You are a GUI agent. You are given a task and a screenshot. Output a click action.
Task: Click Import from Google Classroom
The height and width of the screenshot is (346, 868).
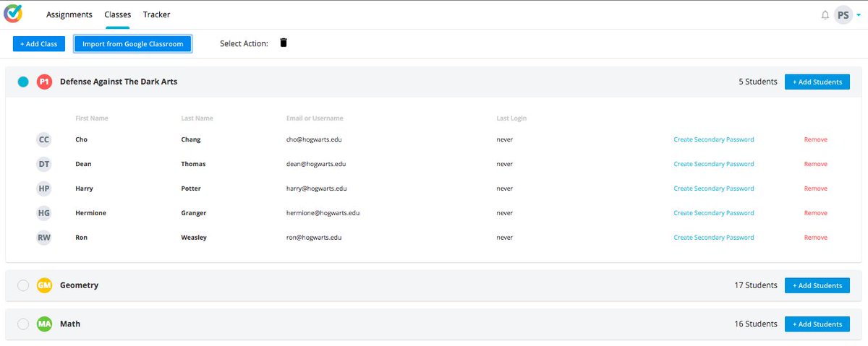133,44
